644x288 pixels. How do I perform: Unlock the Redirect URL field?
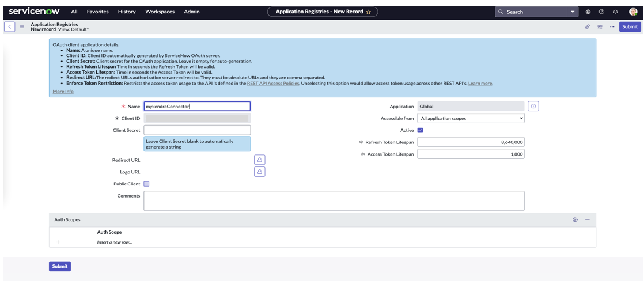(x=260, y=160)
